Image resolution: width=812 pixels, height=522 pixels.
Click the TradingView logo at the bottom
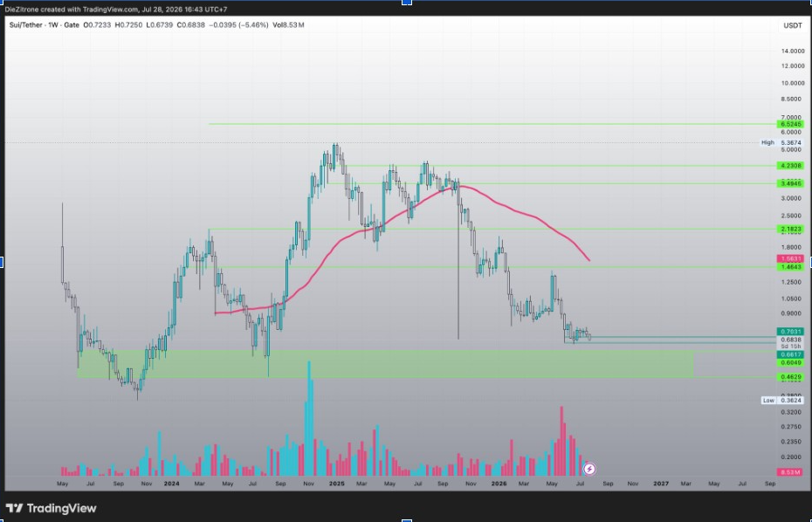pyautogui.click(x=52, y=508)
